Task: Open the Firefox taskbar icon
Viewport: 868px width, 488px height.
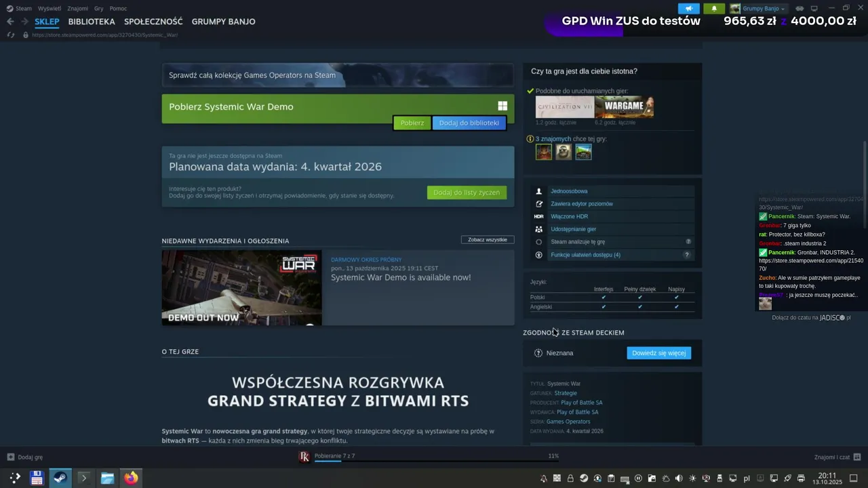Action: pos(131,478)
